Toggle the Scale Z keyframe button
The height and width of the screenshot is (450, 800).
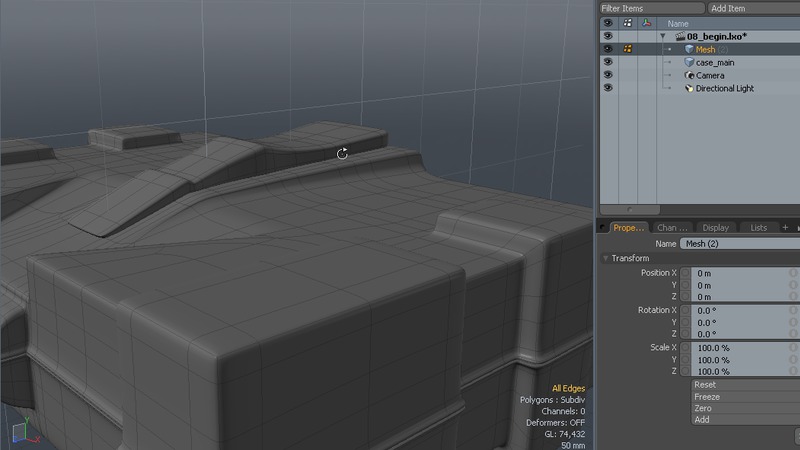pos(686,371)
